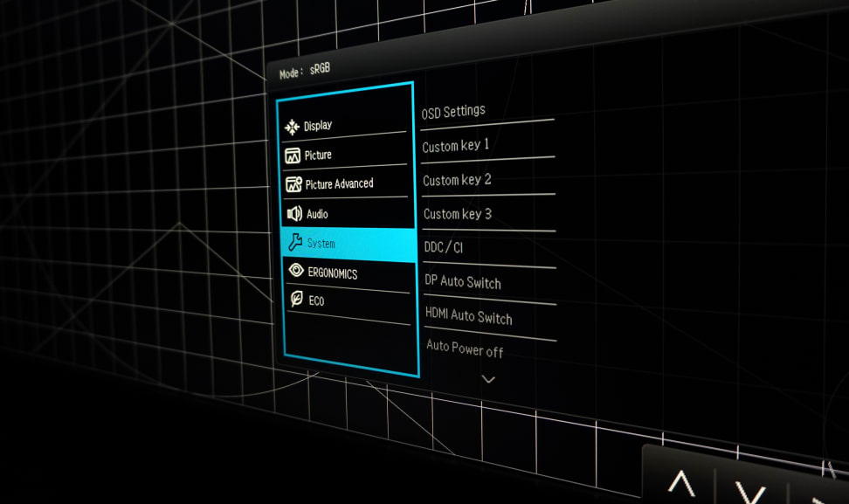Toggle HDMI Auto Switch setting

469,316
